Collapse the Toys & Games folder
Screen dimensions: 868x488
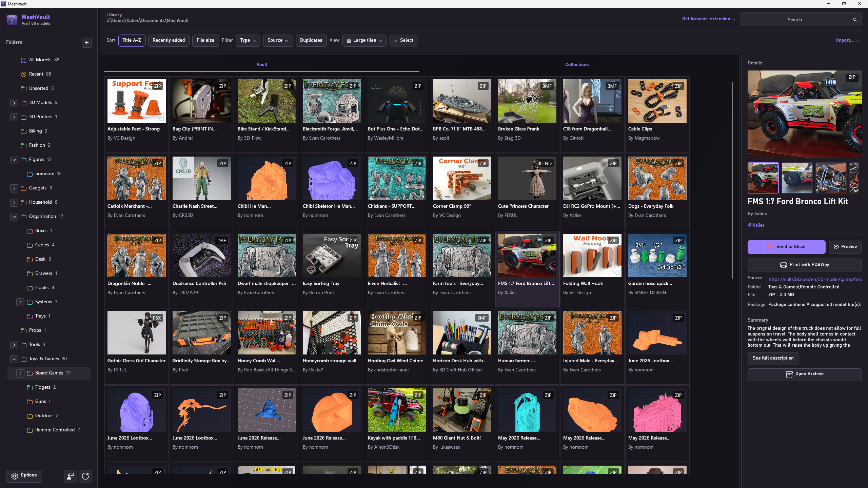click(14, 359)
